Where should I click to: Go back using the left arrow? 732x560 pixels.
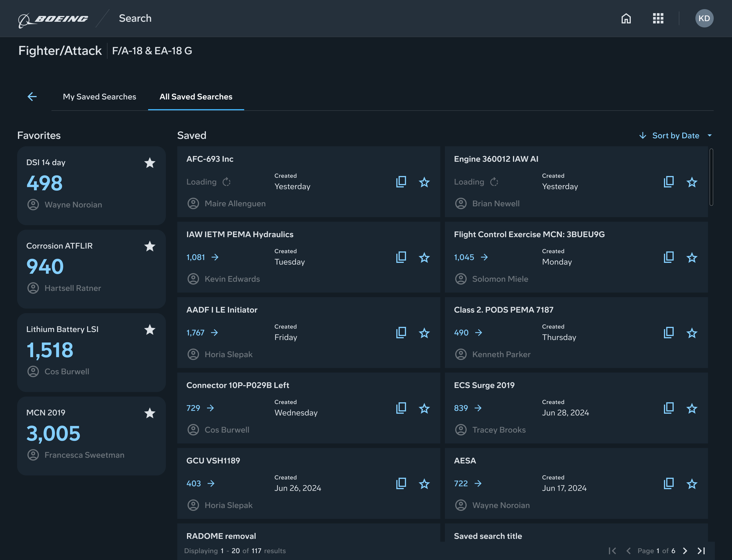32,97
